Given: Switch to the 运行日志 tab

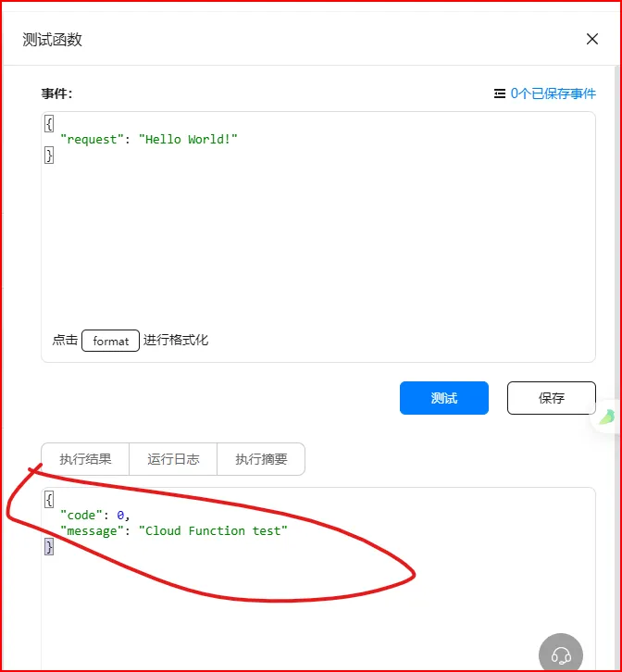Looking at the screenshot, I should point(173,459).
